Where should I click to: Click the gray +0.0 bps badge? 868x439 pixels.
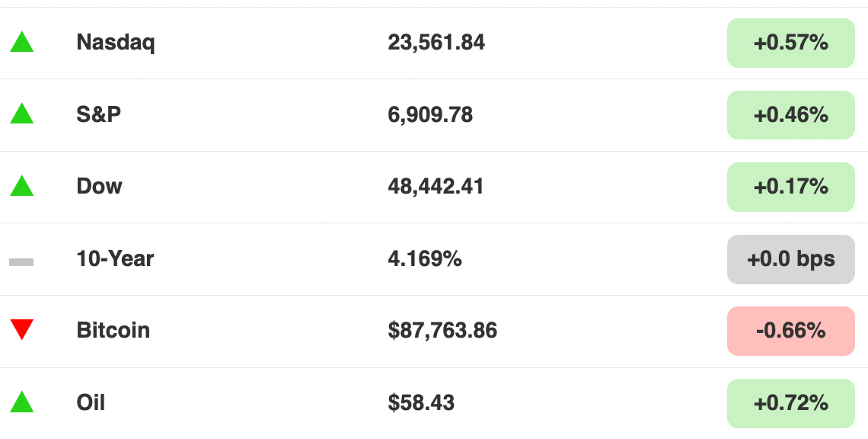click(790, 259)
